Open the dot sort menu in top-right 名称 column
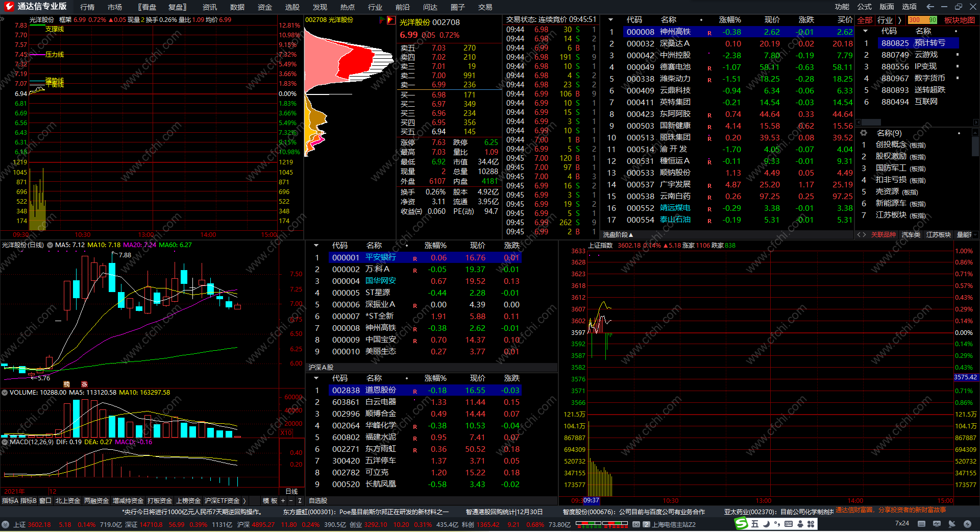Viewport: 980px width, 532px height. click(701, 20)
